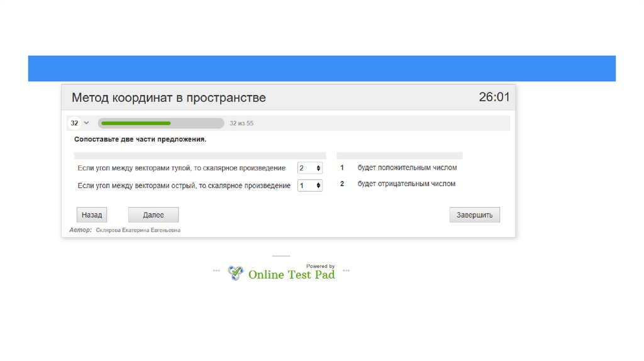
Task: Click the title Метод координат в пространстве
Action: click(169, 97)
